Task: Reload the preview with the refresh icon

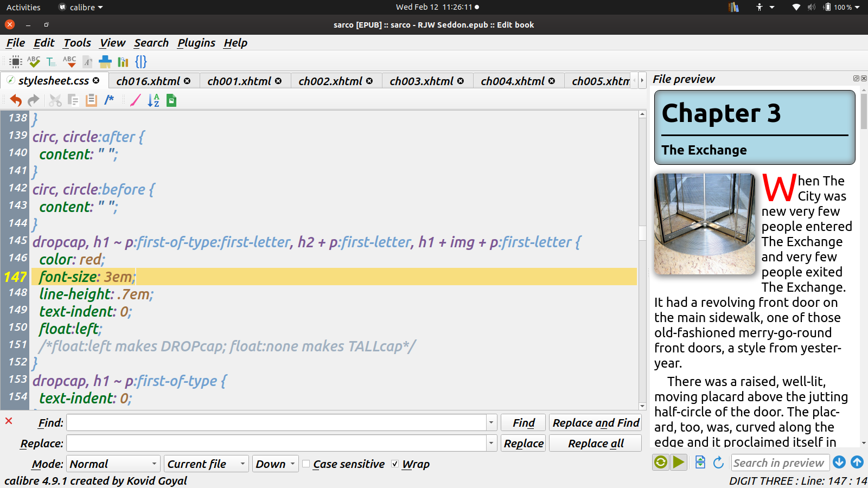Action: coord(718,463)
